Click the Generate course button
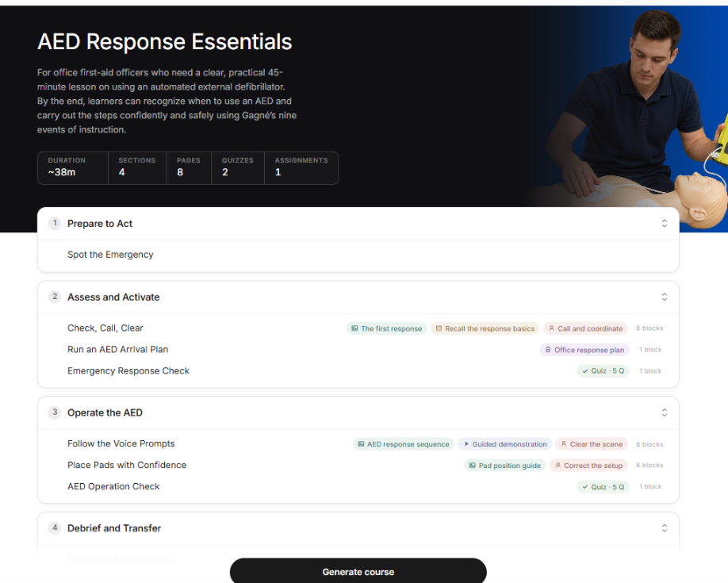 tap(358, 571)
